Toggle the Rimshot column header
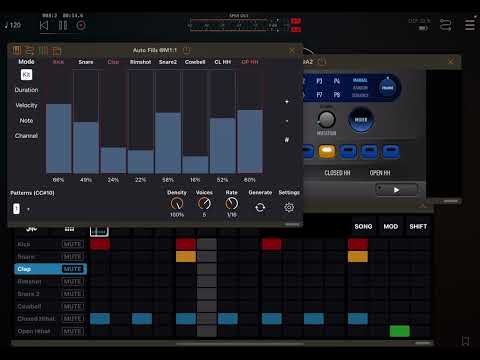 coord(140,62)
